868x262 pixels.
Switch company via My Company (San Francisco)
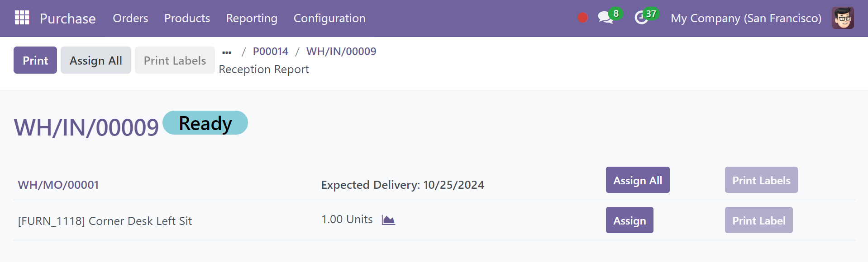pyautogui.click(x=746, y=18)
